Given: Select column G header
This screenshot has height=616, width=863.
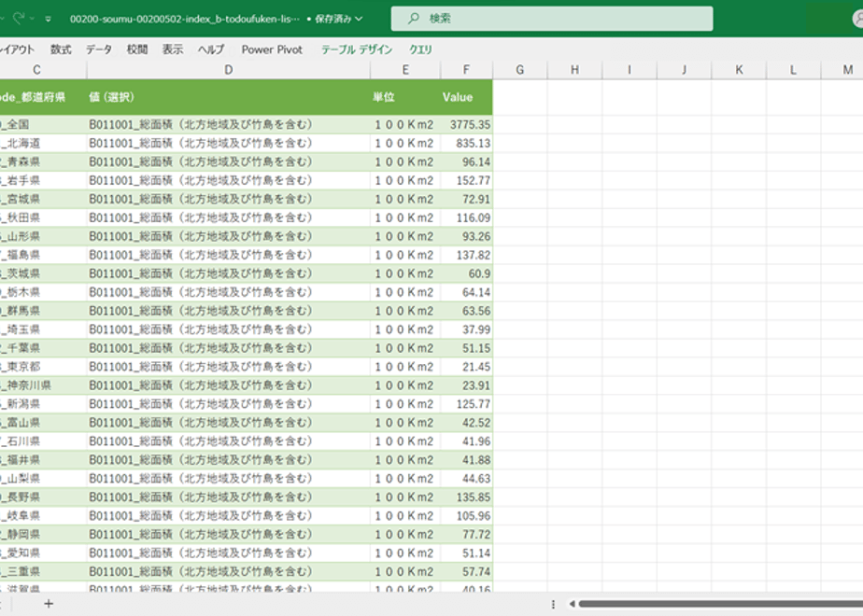Looking at the screenshot, I should [519, 70].
